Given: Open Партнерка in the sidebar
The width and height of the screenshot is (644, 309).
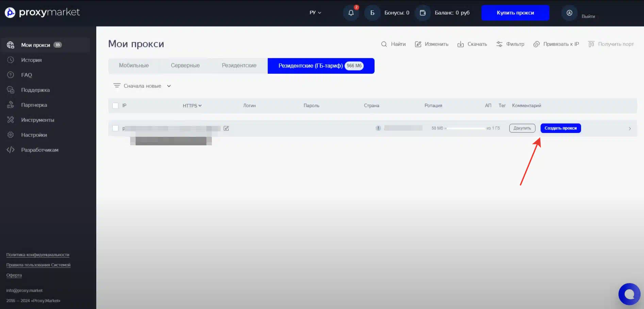Looking at the screenshot, I should (x=34, y=105).
